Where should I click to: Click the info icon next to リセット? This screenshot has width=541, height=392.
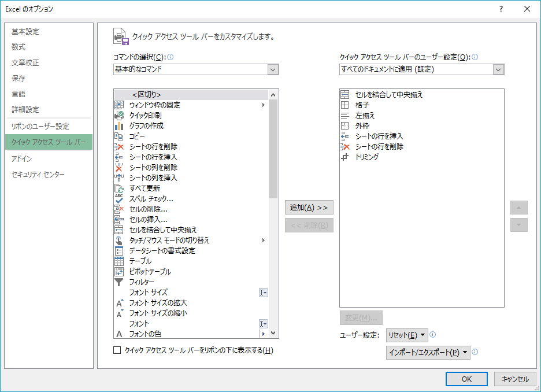tap(433, 334)
